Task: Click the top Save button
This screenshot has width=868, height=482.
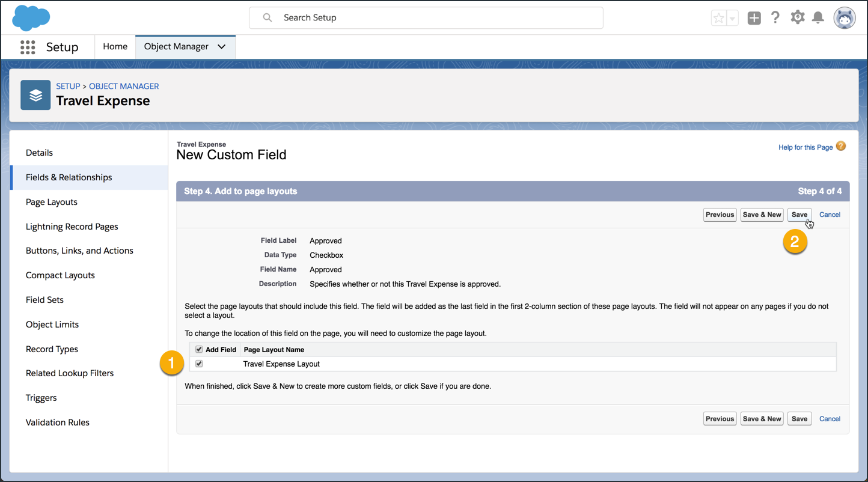Action: pyautogui.click(x=799, y=215)
